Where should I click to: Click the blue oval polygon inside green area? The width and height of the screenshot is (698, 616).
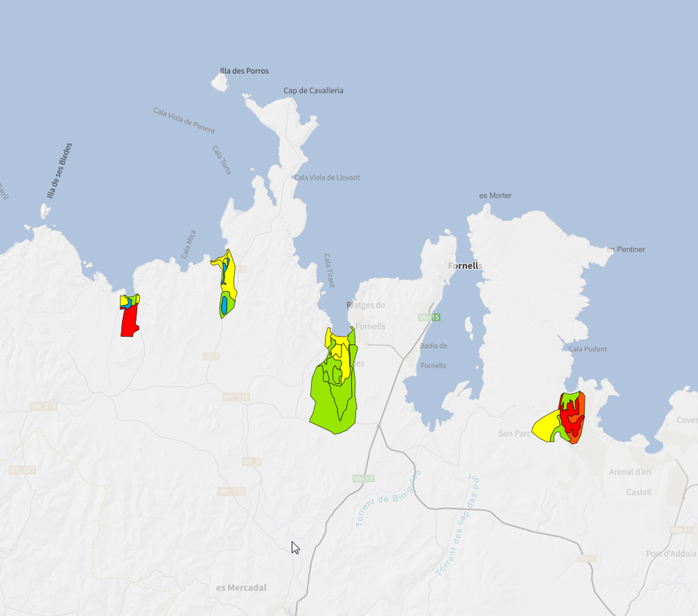tap(224, 305)
